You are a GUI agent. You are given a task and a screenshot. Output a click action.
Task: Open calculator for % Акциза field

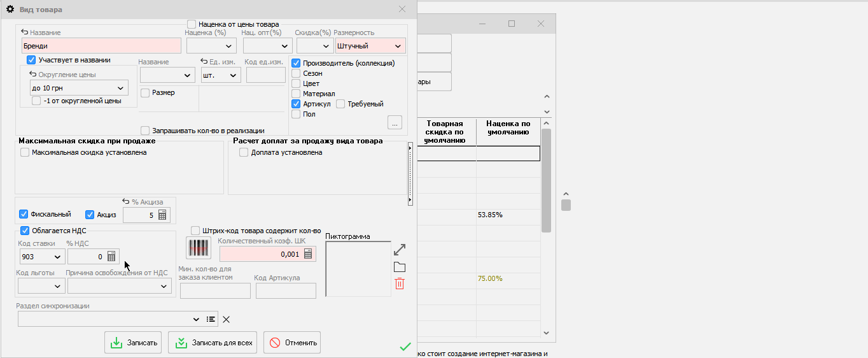click(162, 215)
